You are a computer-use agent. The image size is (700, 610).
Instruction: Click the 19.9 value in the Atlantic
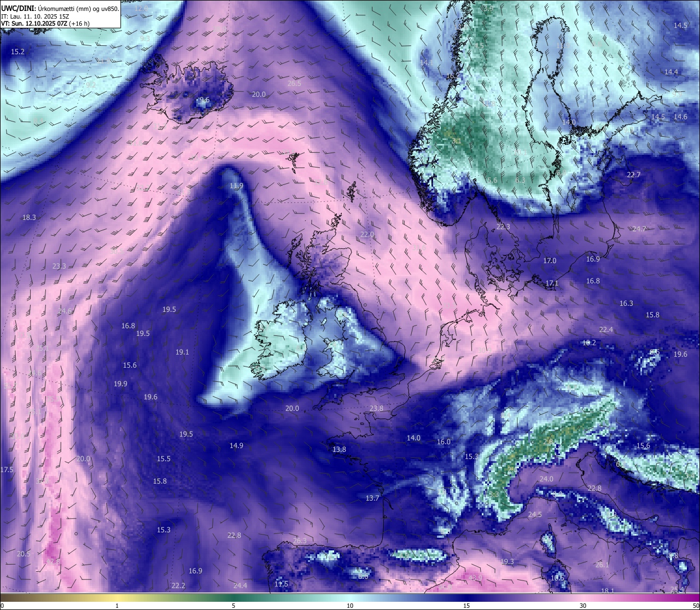pos(120,384)
